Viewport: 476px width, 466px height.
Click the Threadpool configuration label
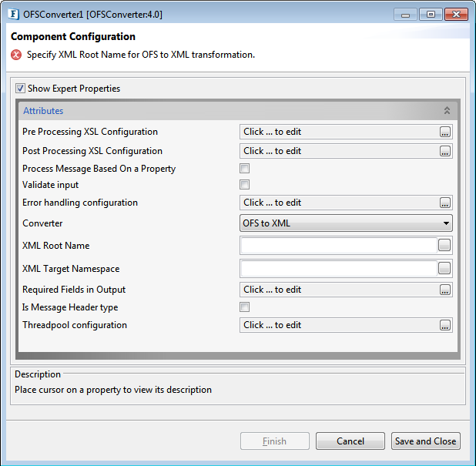pos(75,325)
